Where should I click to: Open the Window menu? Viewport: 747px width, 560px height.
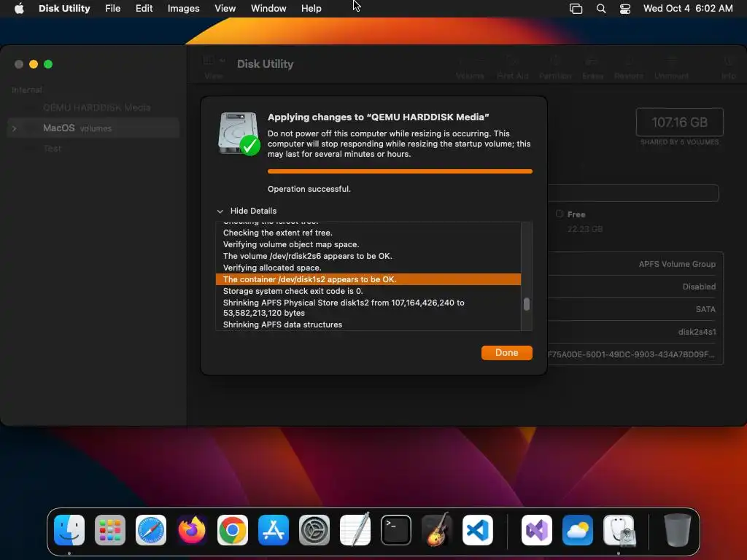click(268, 9)
